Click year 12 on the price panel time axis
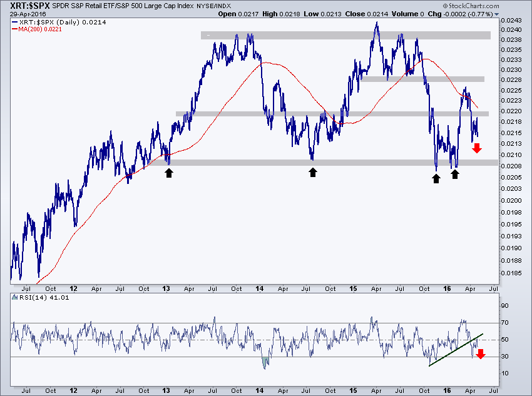 (x=73, y=288)
